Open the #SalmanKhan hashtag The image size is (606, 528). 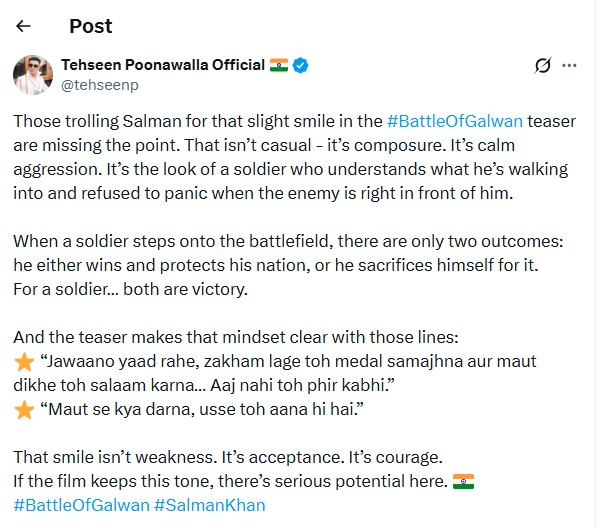pyautogui.click(x=210, y=505)
